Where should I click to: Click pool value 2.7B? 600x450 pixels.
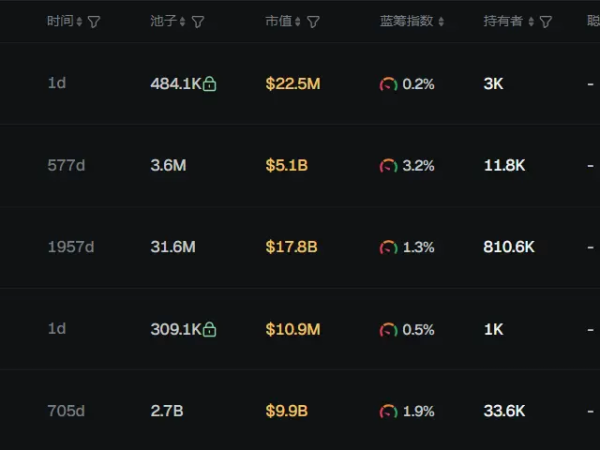tap(167, 411)
